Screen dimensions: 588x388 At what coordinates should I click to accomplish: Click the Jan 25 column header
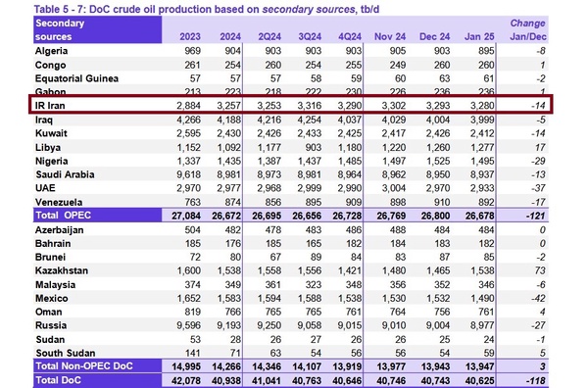(x=479, y=36)
